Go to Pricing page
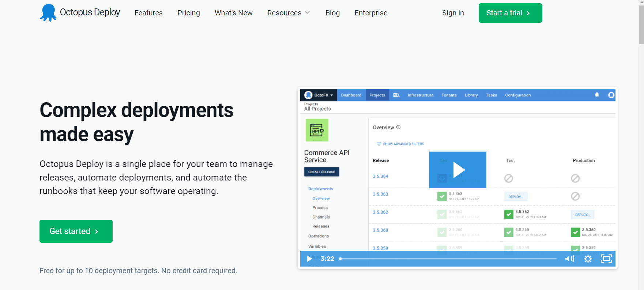This screenshot has height=290, width=644. pos(189,13)
